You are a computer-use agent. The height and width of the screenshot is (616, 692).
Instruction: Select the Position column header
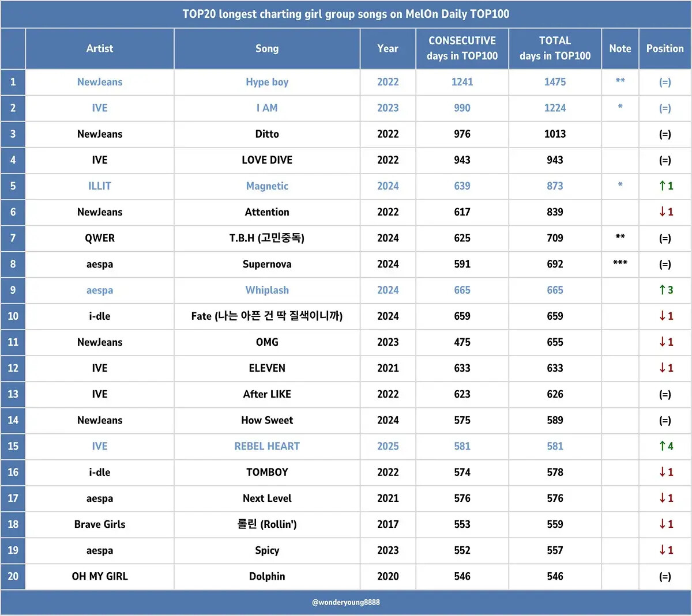(665, 48)
